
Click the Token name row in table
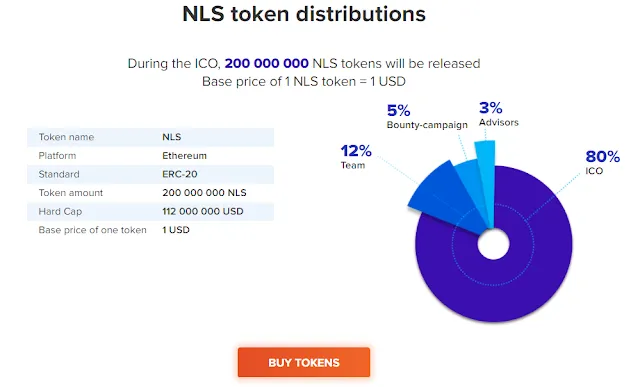[150, 137]
